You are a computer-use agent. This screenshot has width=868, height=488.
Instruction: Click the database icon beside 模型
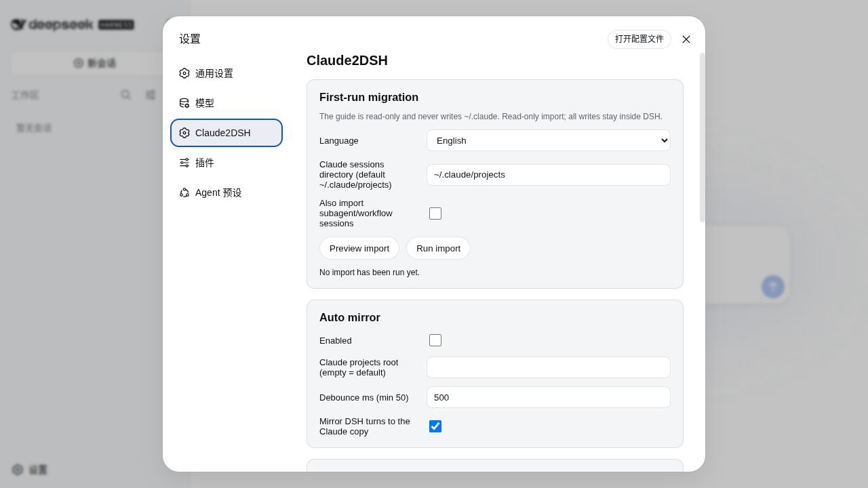(184, 103)
